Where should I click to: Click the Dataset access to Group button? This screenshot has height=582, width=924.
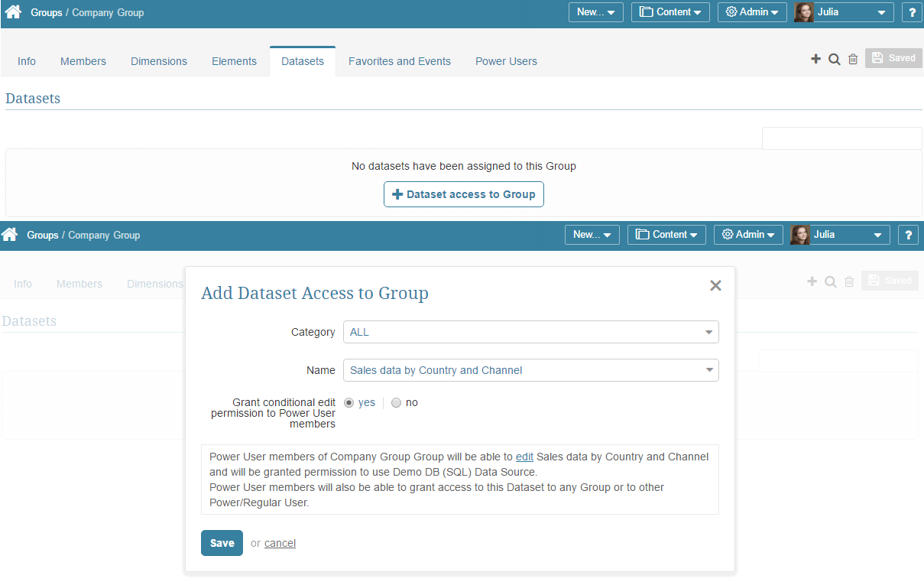[463, 194]
